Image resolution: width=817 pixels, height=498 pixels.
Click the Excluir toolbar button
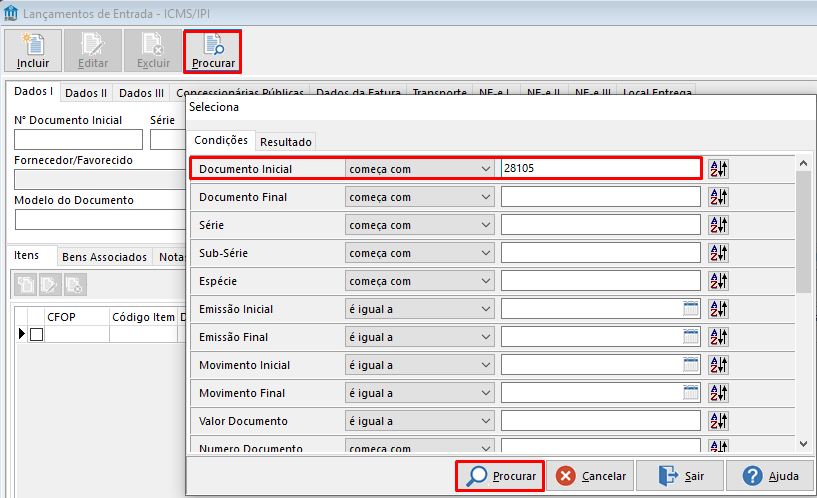[153, 51]
